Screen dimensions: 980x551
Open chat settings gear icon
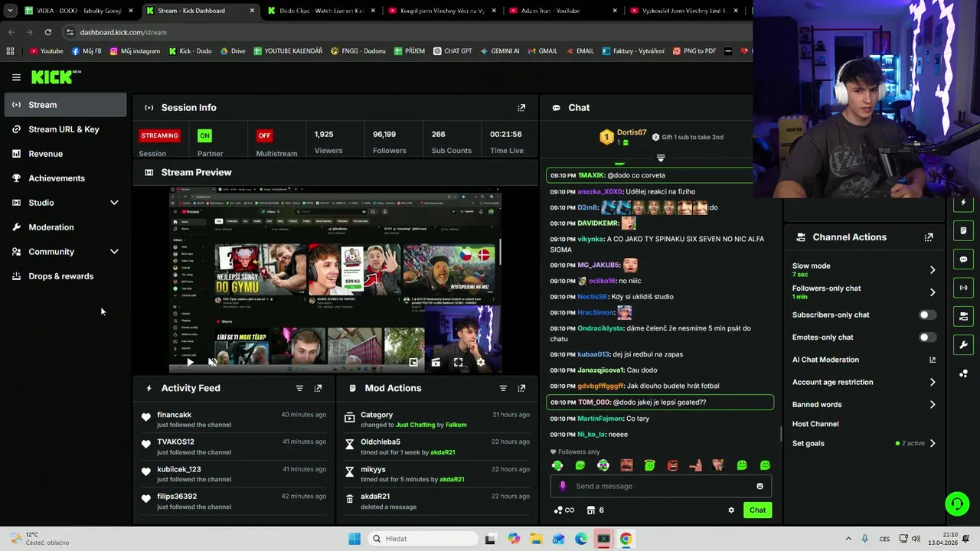click(x=731, y=510)
